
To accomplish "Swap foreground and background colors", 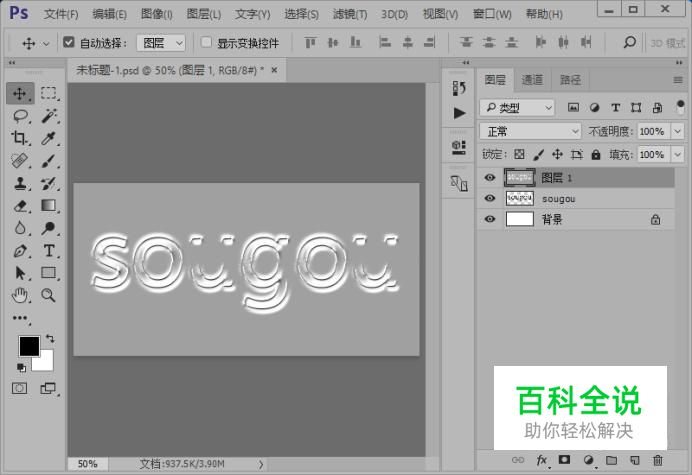I will 50,339.
